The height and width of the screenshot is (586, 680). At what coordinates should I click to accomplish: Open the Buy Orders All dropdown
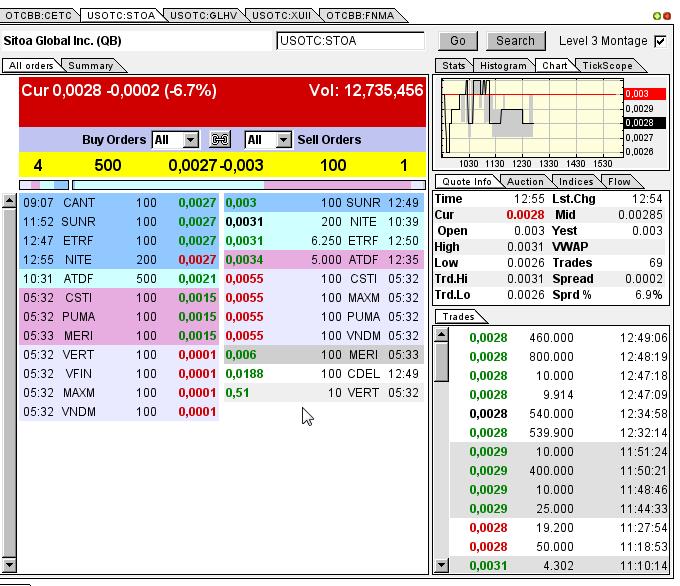(190, 140)
